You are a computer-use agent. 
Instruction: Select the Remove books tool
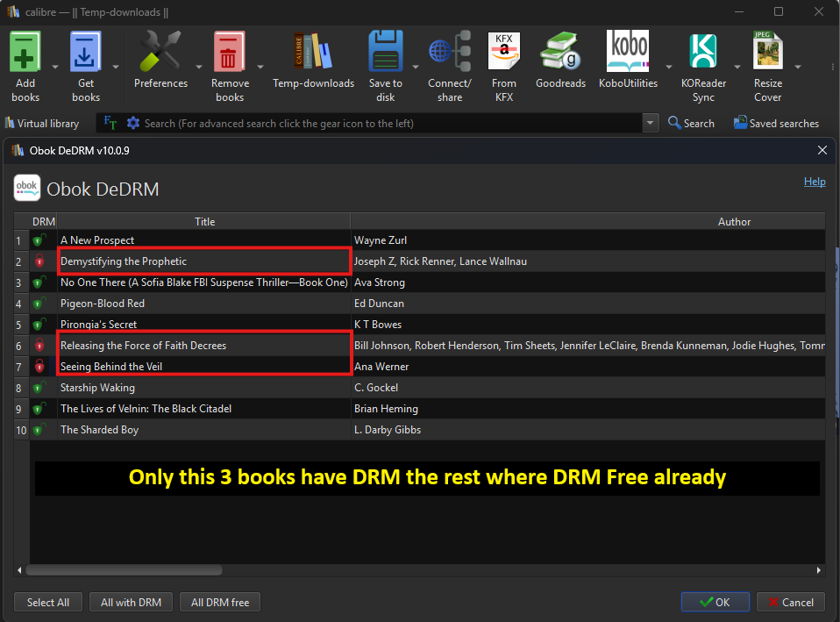pos(230,53)
